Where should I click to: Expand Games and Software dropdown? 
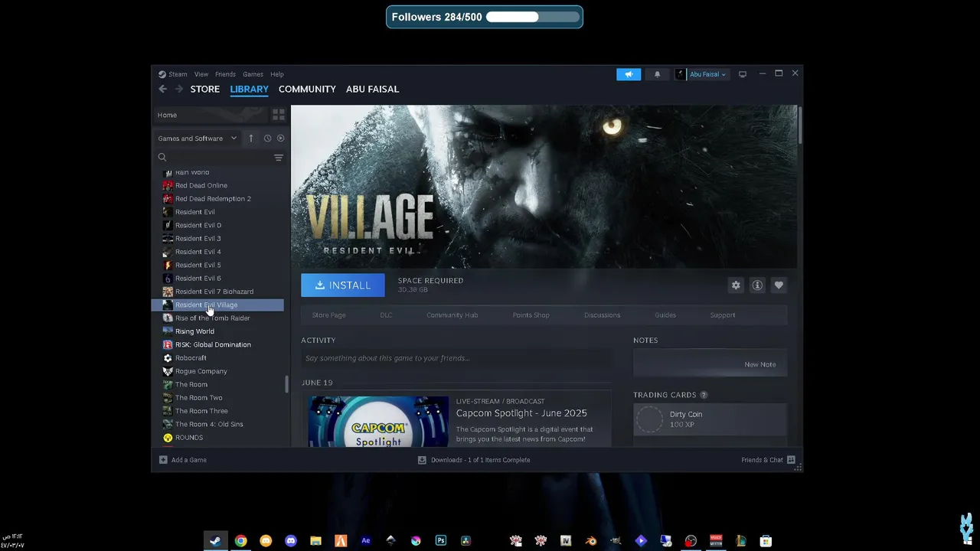pyautogui.click(x=197, y=139)
